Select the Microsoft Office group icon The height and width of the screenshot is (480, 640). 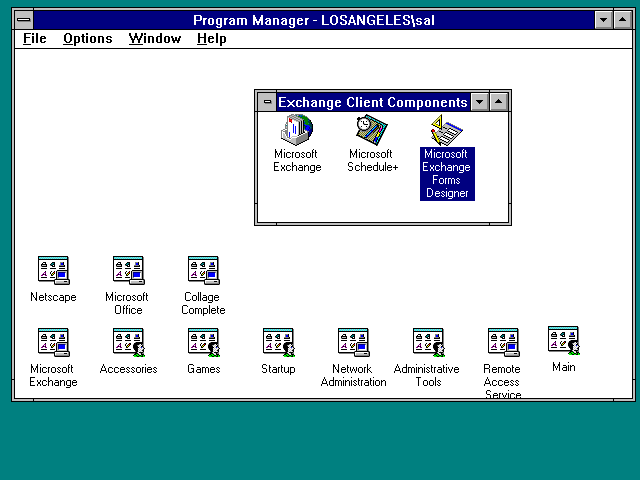tap(129, 270)
